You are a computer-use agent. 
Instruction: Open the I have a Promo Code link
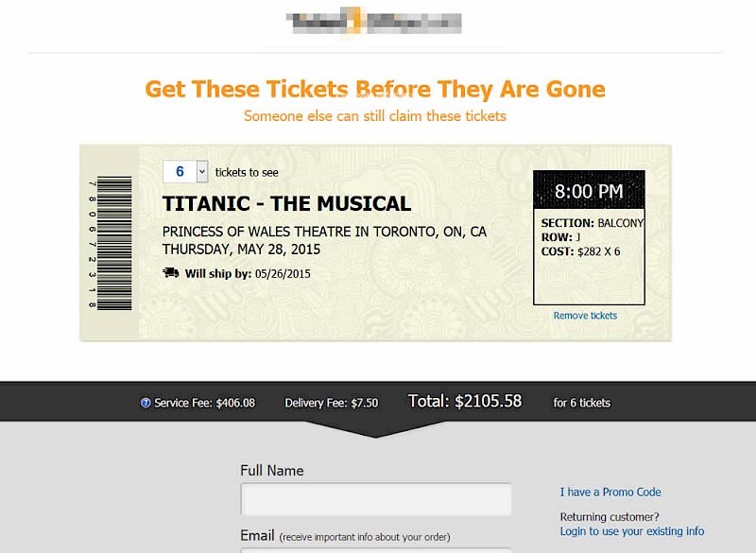[610, 492]
